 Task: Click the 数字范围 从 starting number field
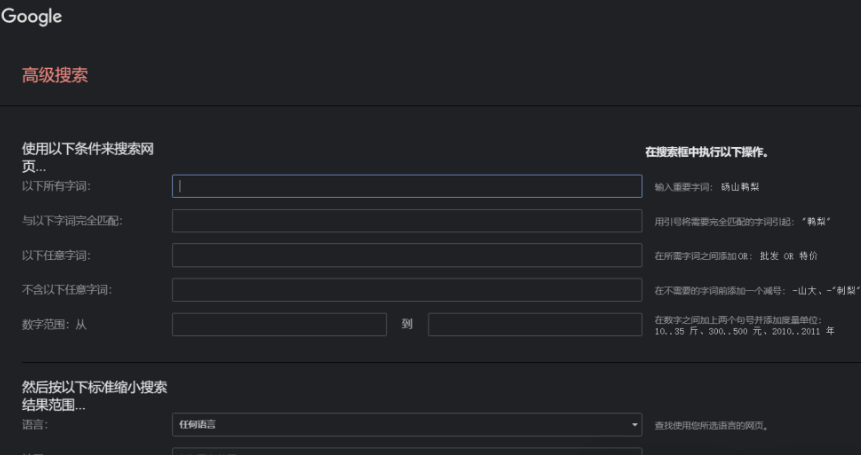click(x=279, y=325)
